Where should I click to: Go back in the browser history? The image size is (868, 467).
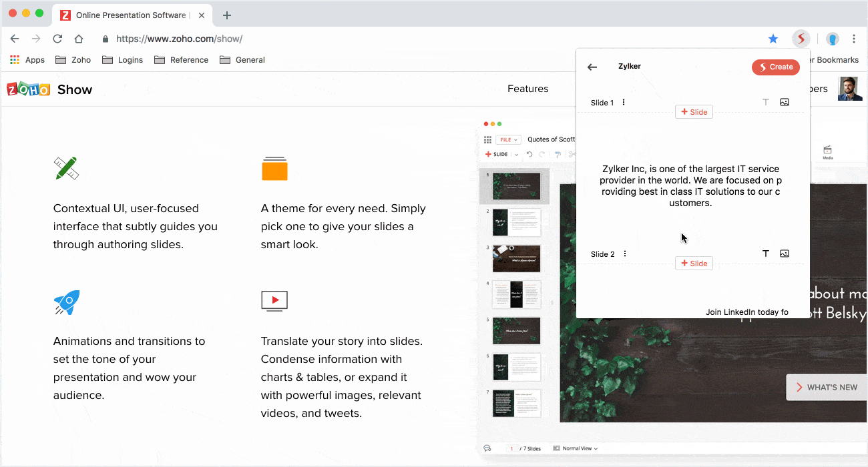[x=15, y=39]
